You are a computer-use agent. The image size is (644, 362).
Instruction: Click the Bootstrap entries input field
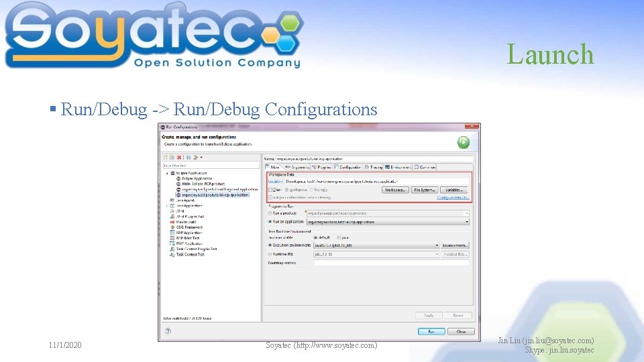click(x=391, y=263)
